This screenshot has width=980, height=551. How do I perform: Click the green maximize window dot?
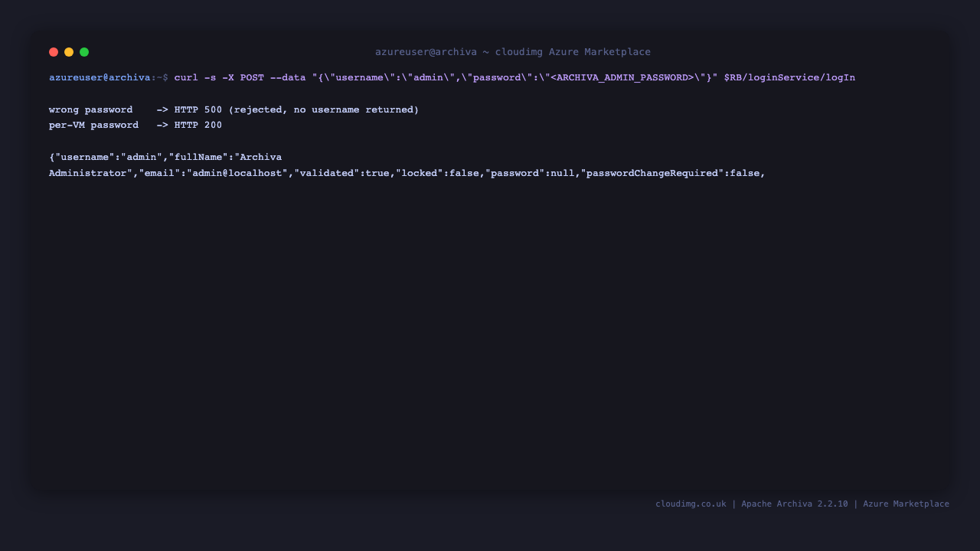[x=84, y=52]
